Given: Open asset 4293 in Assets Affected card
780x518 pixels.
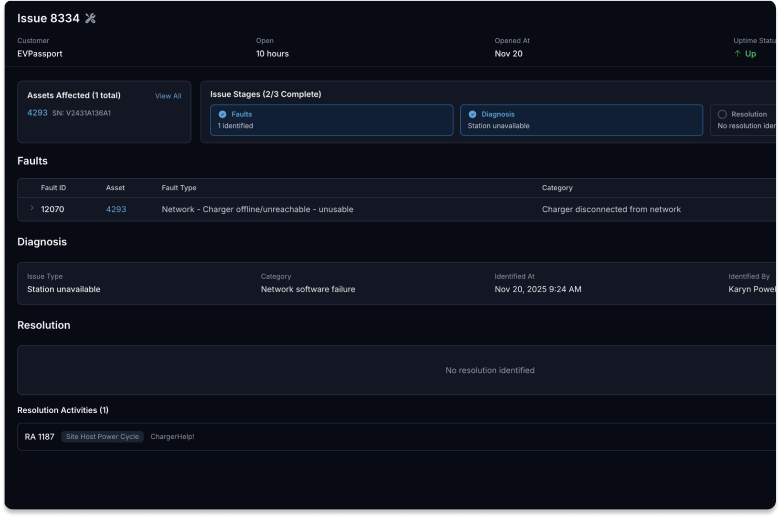Looking at the screenshot, I should pos(37,113).
